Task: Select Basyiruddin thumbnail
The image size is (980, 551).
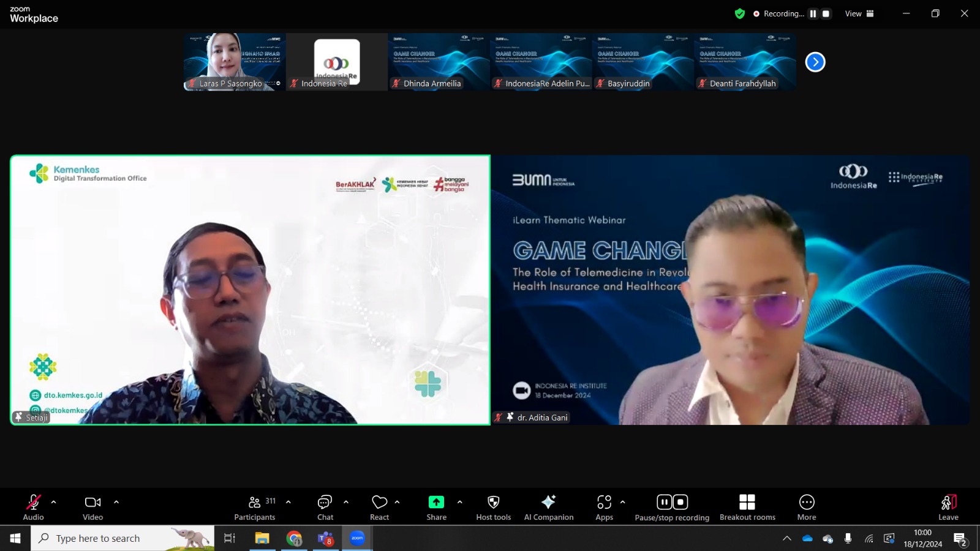Action: point(644,62)
